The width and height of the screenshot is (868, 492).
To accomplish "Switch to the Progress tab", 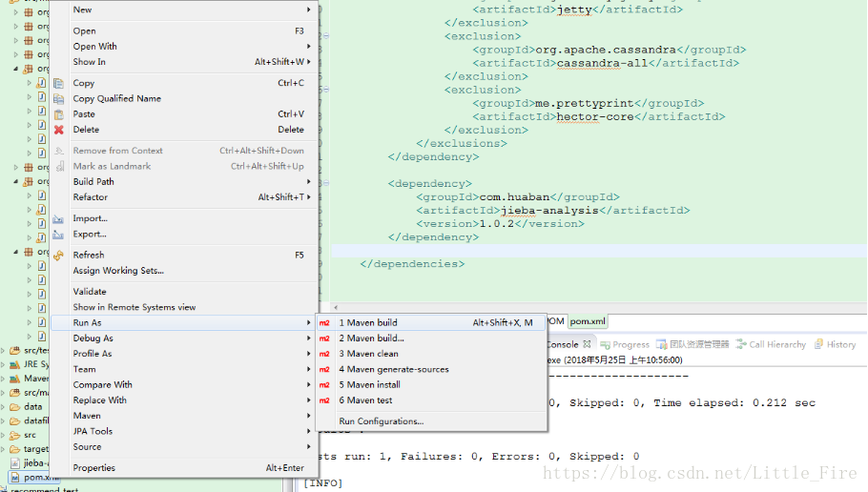I will coord(625,345).
